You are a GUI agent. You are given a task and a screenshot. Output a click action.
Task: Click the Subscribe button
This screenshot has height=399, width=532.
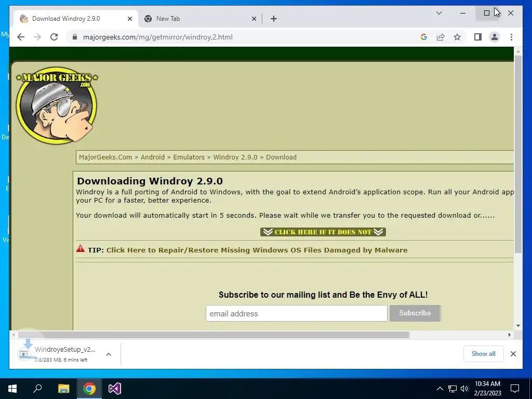pos(415,313)
